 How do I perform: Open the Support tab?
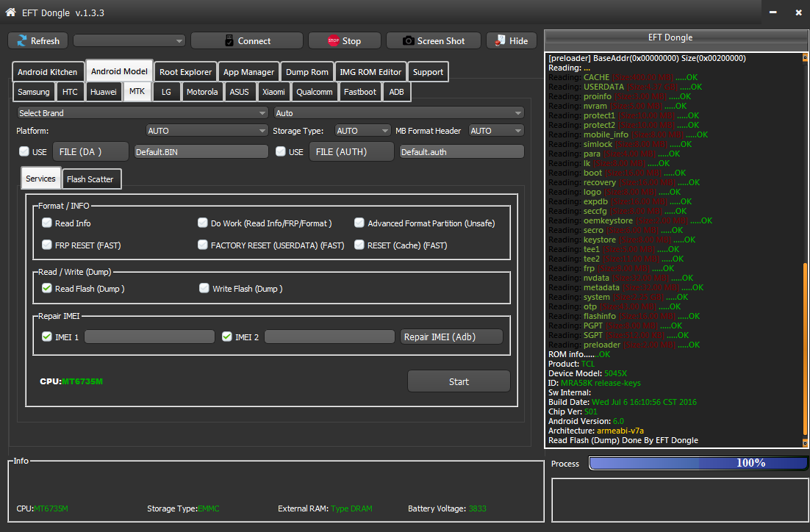click(x=428, y=72)
